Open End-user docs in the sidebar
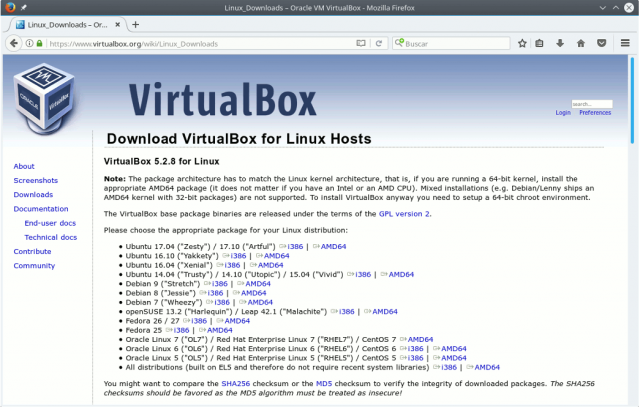This screenshot has width=640, height=408. point(50,223)
